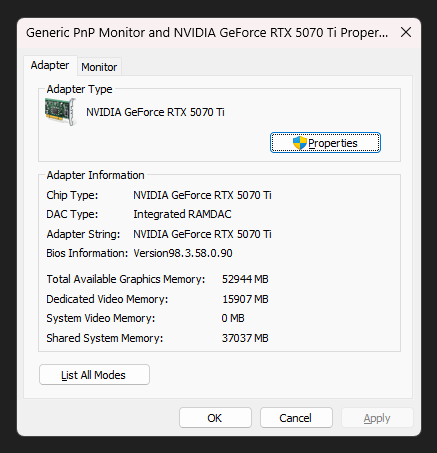Click List All Modes button
This screenshot has width=437, height=453.
(94, 375)
